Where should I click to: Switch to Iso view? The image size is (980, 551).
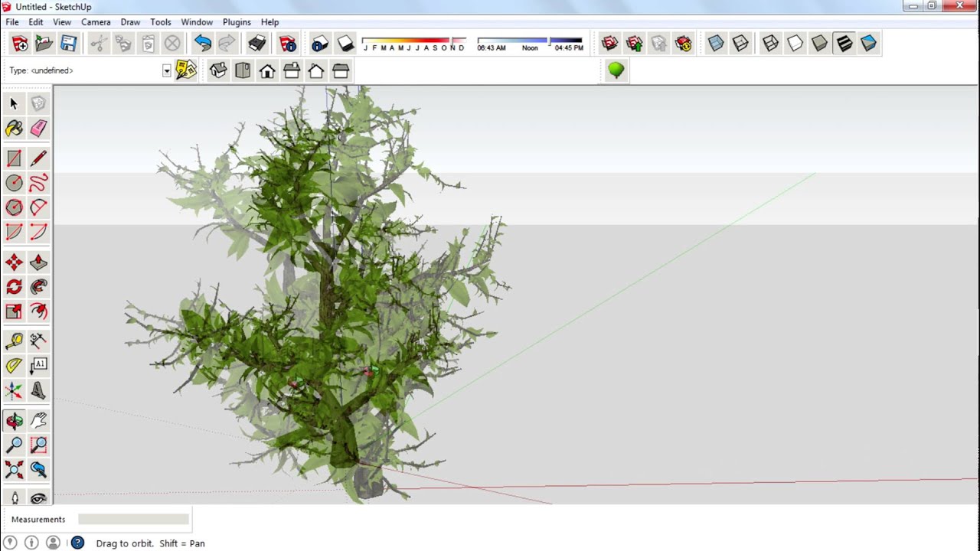pyautogui.click(x=218, y=71)
